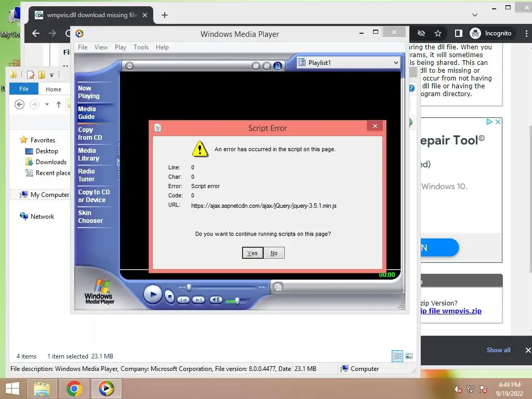The width and height of the screenshot is (532, 399).
Task: Click the Stop button in Media Player
Action: (x=169, y=296)
